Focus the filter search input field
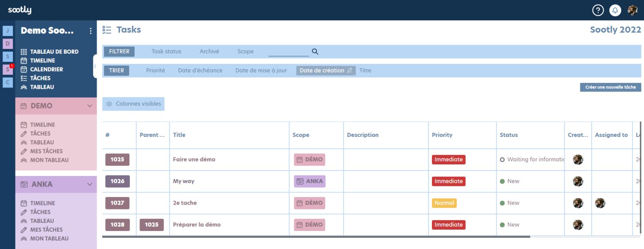The width and height of the screenshot is (644, 249). point(289,52)
